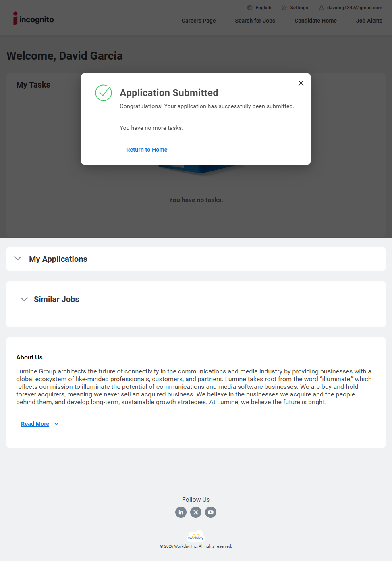Viewport: 392px width, 561px height.
Task: Click the Settings gear icon
Action: click(x=284, y=8)
